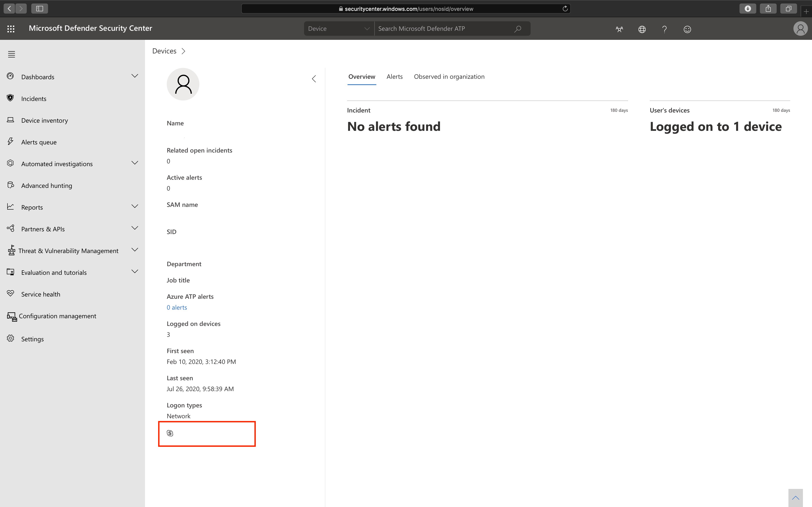Screen dimensions: 812x507
Task: Open the Incidents section
Action: 34,98
